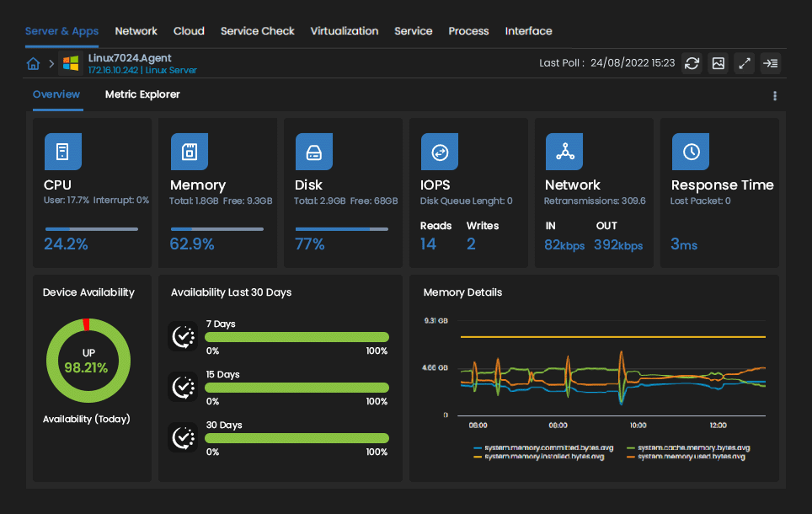Open the vertical three-dot overflow menu
812x514 pixels.
pyautogui.click(x=775, y=96)
